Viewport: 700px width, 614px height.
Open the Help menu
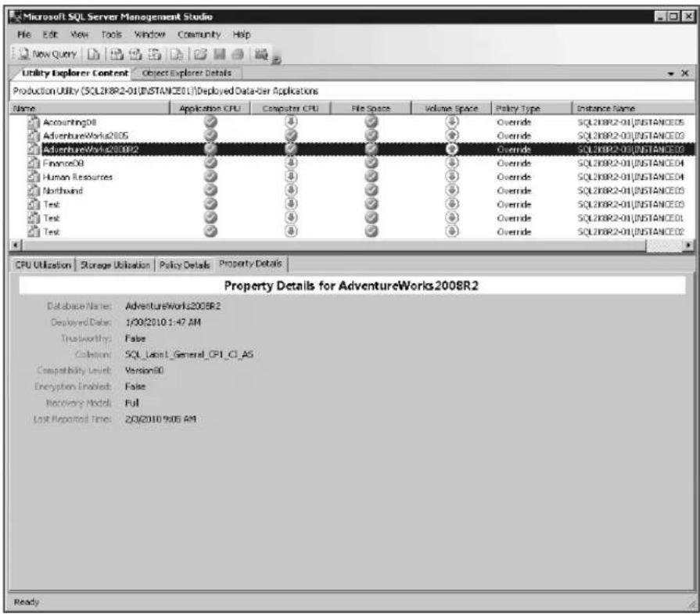pyautogui.click(x=242, y=34)
